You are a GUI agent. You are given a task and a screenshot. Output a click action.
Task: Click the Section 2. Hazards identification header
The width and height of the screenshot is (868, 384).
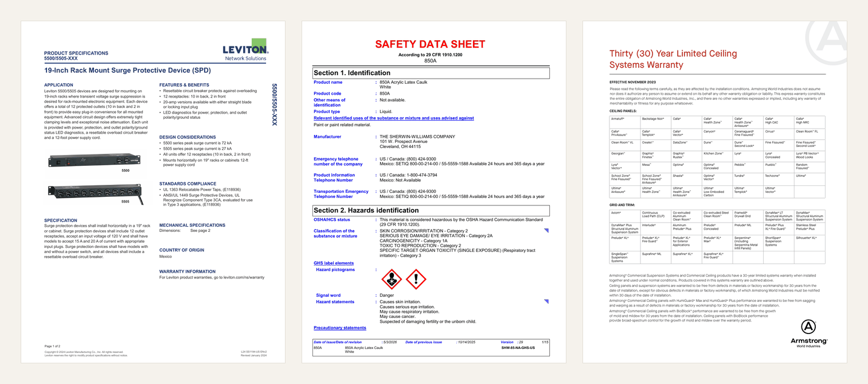tap(431, 211)
